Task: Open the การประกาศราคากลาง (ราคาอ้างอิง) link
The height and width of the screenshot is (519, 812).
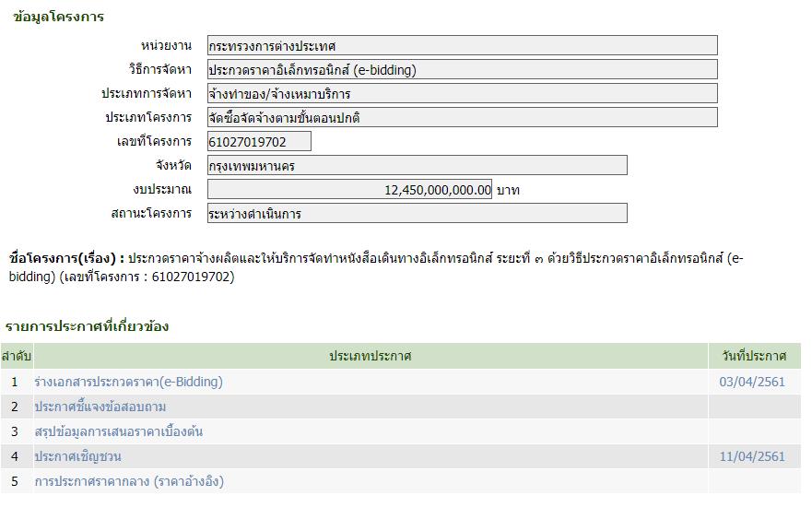Action: [129, 481]
